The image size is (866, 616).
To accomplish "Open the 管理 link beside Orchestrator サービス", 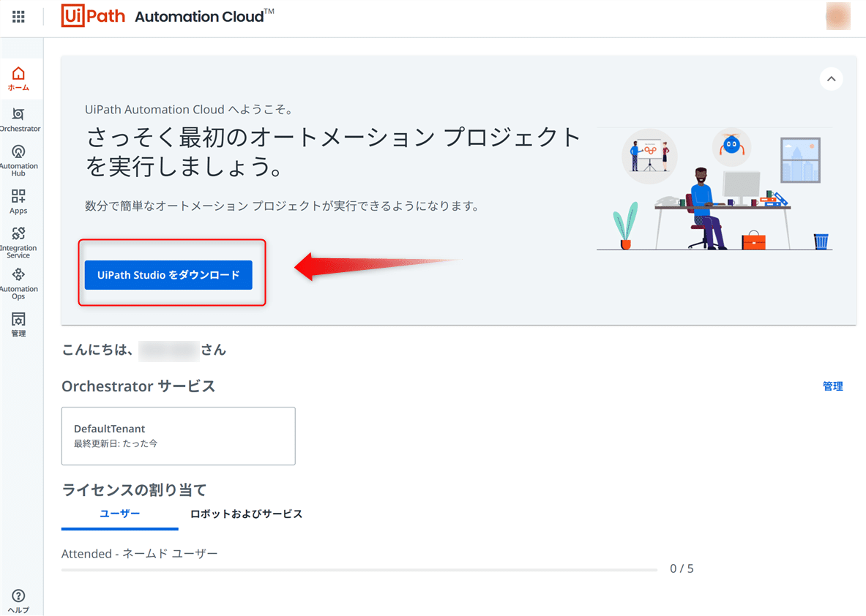I will coord(832,386).
